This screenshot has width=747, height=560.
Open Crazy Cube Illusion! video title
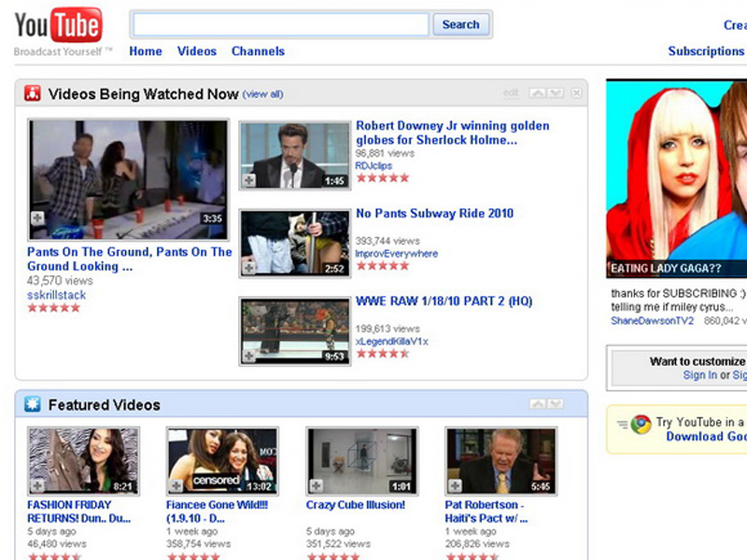(x=356, y=505)
